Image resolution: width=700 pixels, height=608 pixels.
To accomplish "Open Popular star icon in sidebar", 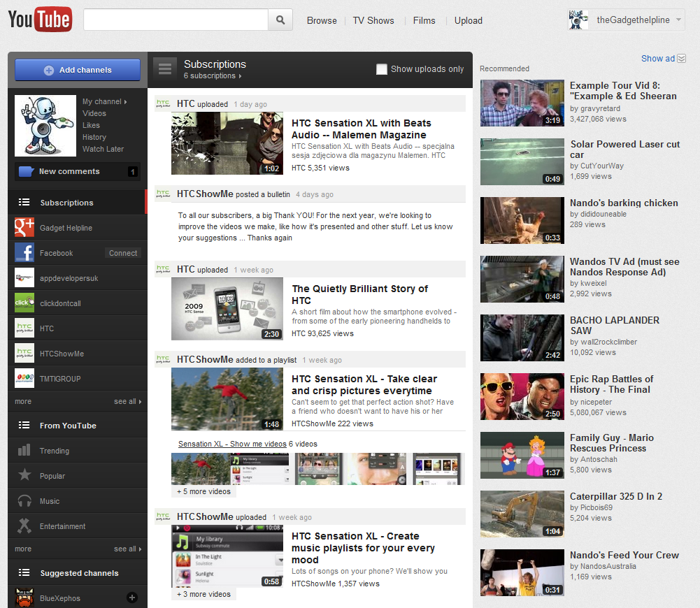I will click(x=24, y=476).
